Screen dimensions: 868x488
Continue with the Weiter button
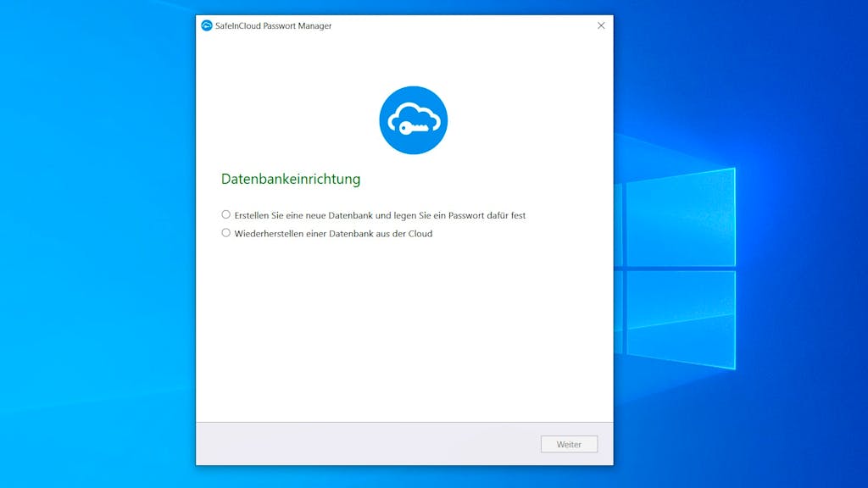(569, 444)
